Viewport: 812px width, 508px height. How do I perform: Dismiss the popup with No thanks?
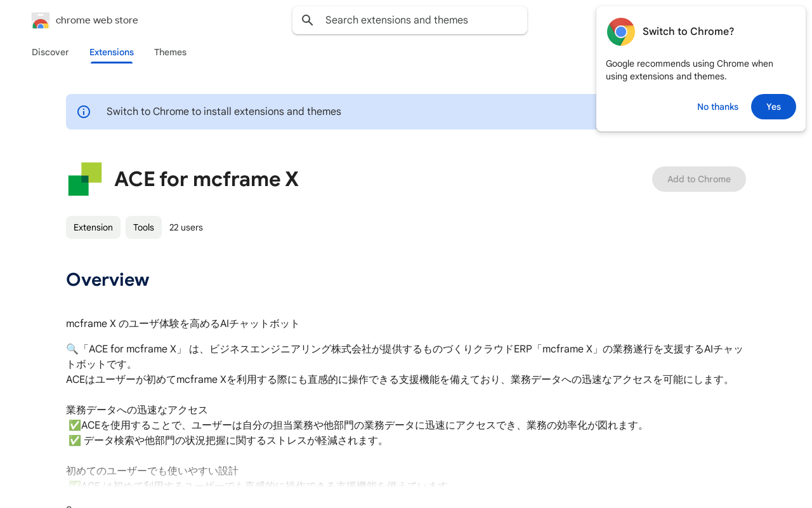[x=717, y=107]
